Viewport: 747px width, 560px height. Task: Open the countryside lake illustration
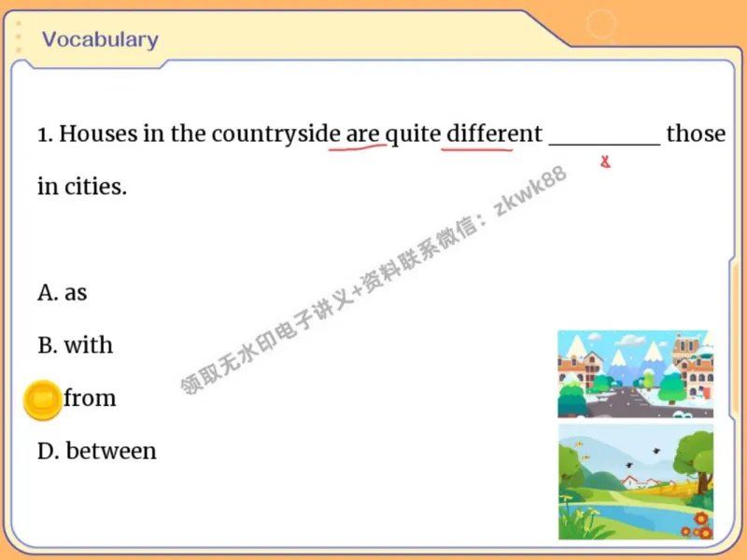(x=636, y=482)
